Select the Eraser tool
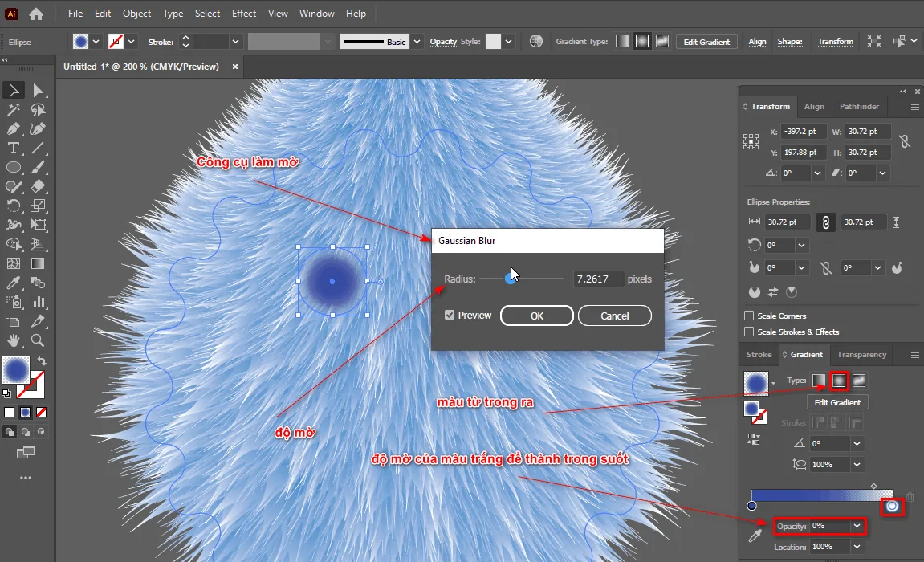This screenshot has width=924, height=562. coord(38,186)
